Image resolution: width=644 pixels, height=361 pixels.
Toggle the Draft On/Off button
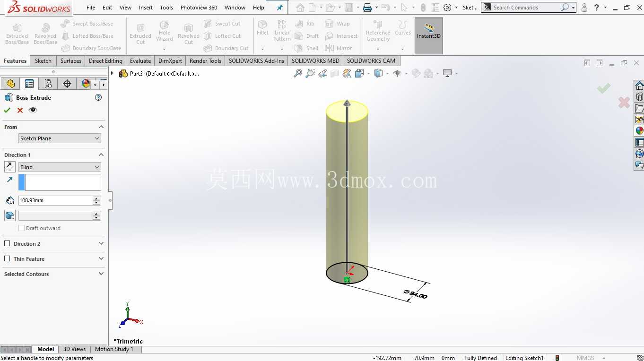tap(9, 215)
